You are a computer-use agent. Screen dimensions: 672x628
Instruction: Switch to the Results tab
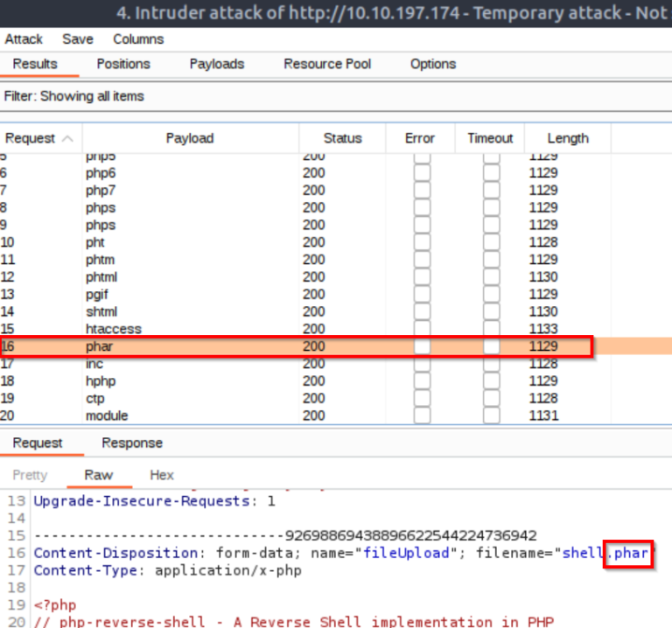point(35,64)
